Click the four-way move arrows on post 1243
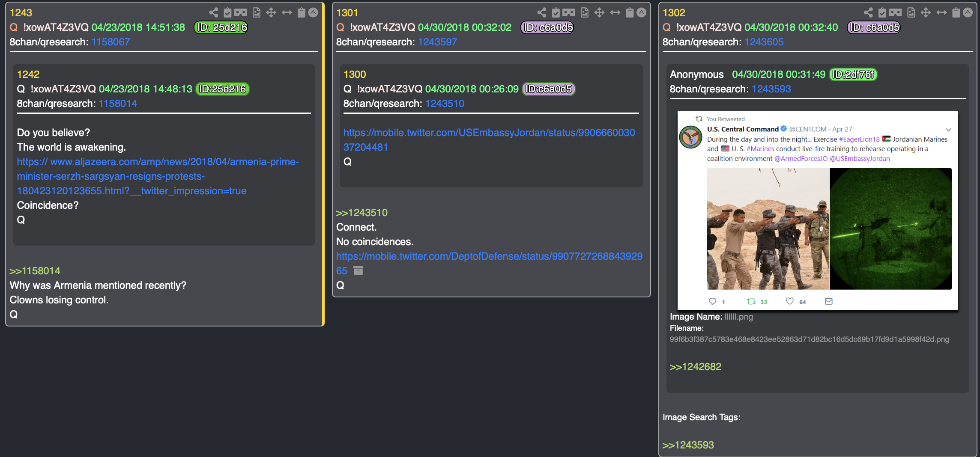The width and height of the screenshot is (980, 457). point(271,13)
